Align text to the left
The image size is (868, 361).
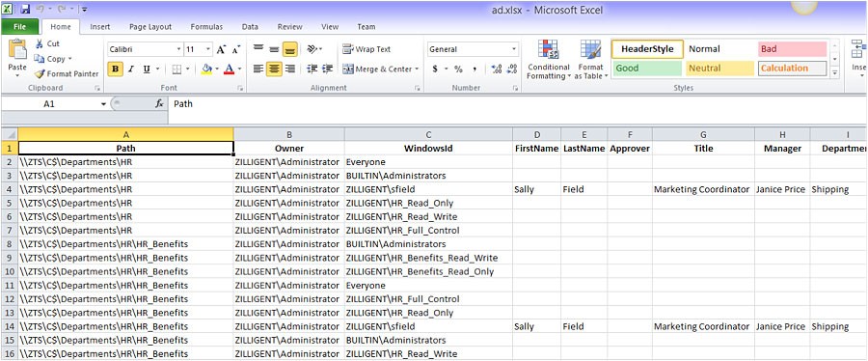coord(258,69)
